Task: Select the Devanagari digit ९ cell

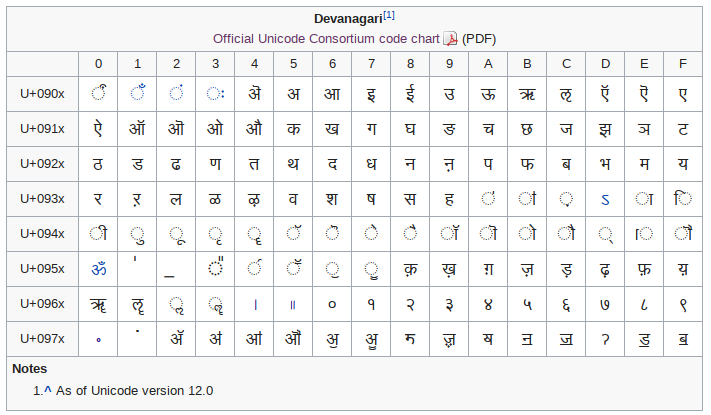Action: [x=683, y=303]
